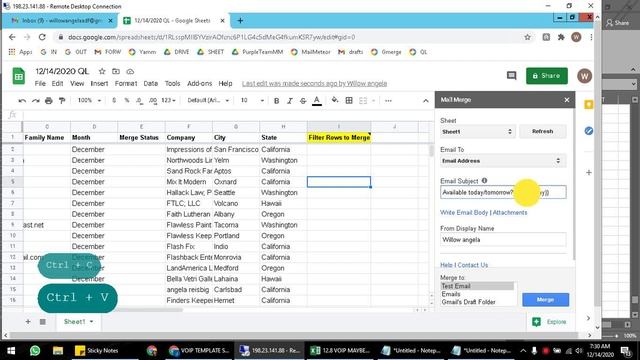Open the Default font family dropdown
This screenshot has width=640, height=360.
click(208, 100)
